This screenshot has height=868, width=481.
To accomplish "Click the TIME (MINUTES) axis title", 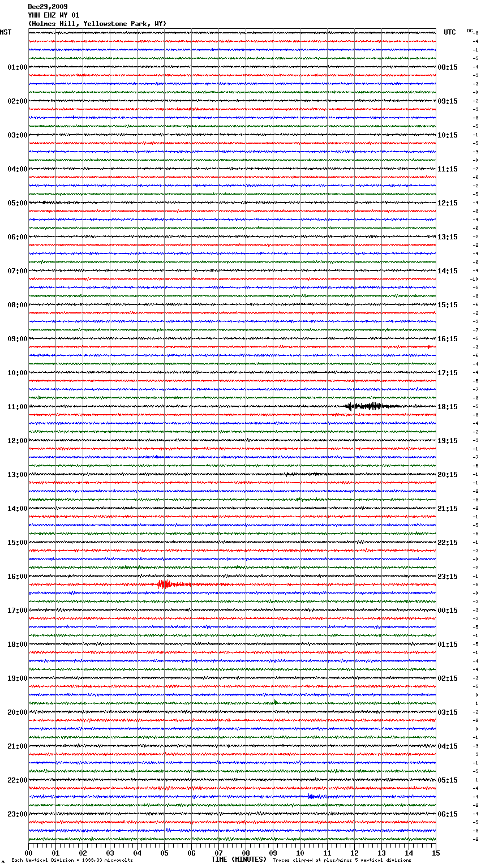I will pos(239,860).
